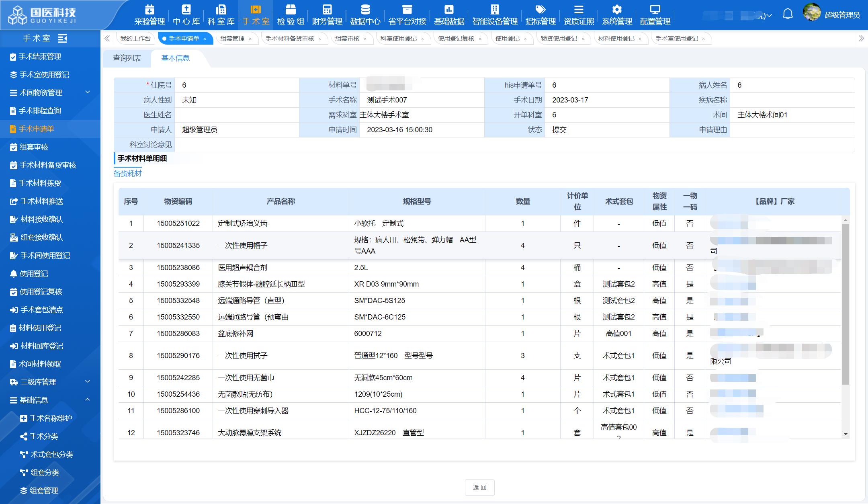Click the table vertical scrollbar thumb
868x504 pixels.
click(845, 303)
